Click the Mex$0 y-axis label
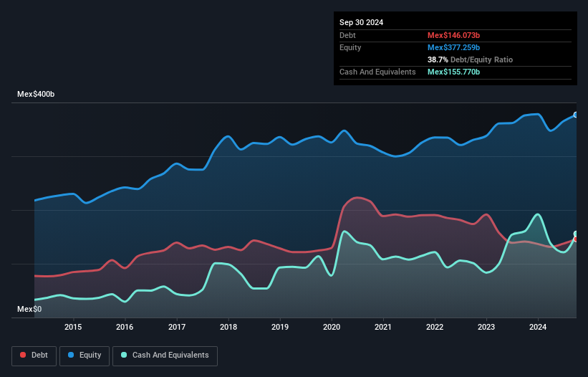The width and height of the screenshot is (588, 377). coord(29,309)
